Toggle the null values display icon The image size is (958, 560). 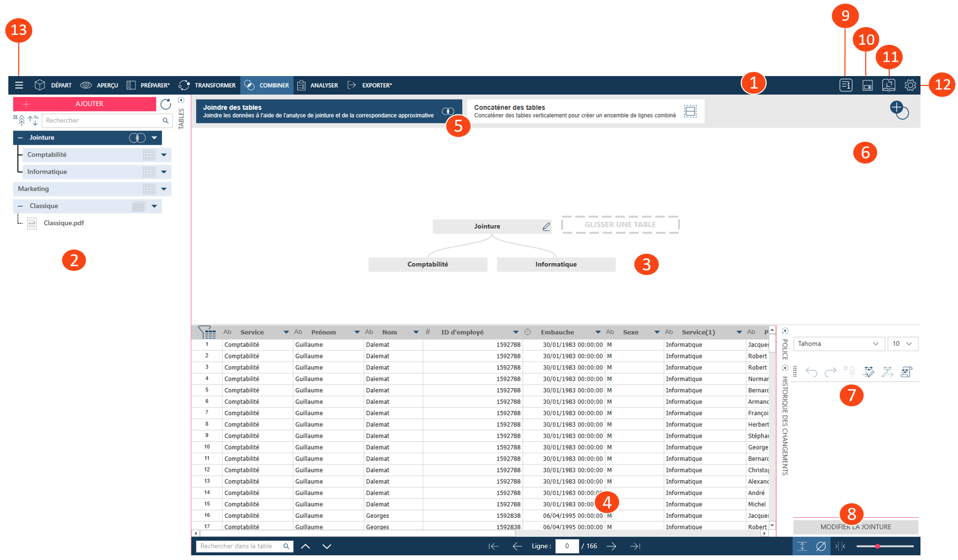tap(821, 546)
